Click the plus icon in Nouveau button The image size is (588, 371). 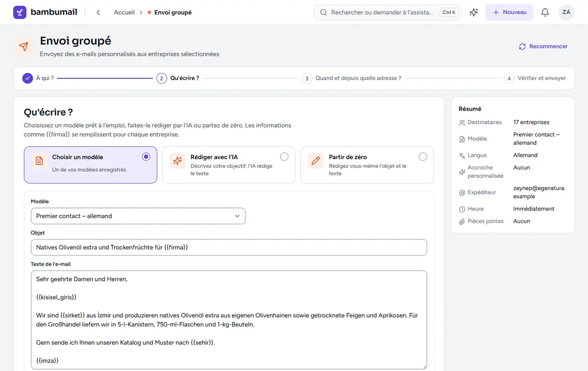point(496,12)
